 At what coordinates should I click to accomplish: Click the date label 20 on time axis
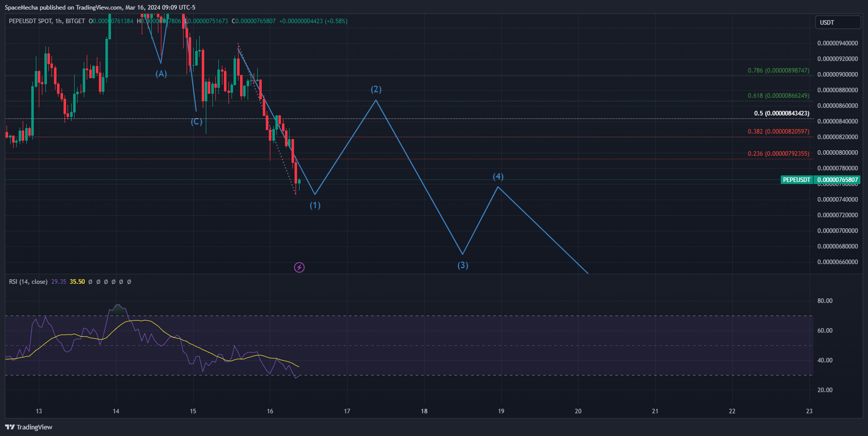[578, 411]
